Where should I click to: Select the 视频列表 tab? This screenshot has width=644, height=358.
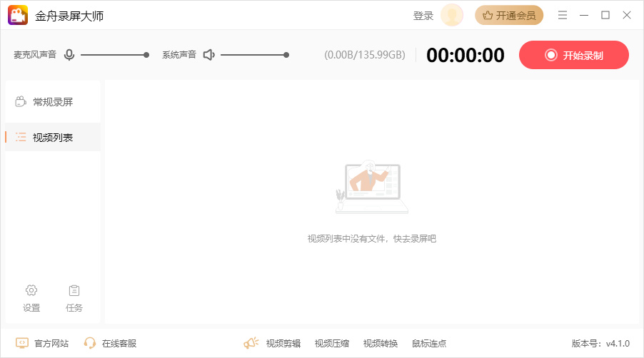tap(52, 138)
